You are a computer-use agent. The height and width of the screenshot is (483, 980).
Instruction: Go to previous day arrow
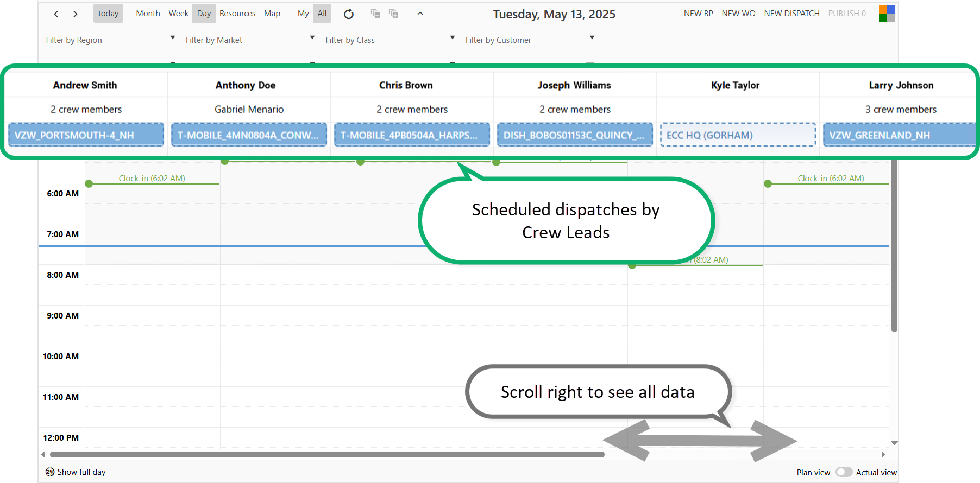click(x=56, y=14)
